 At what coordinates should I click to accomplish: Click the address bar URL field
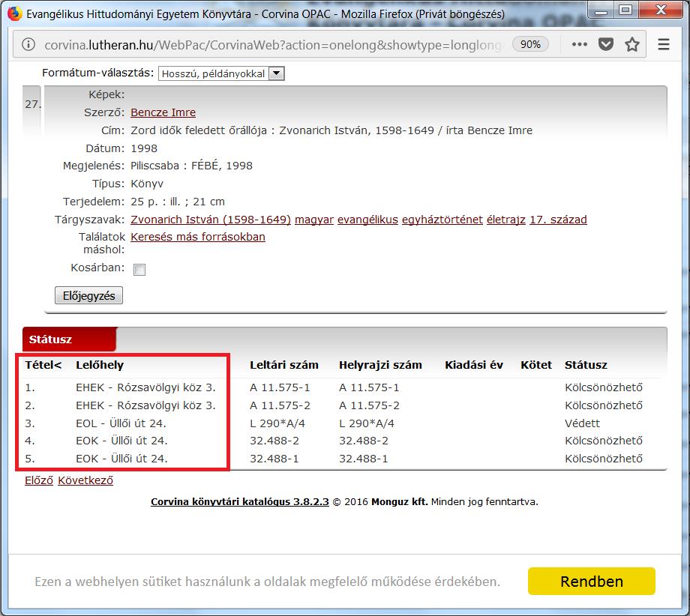273,45
